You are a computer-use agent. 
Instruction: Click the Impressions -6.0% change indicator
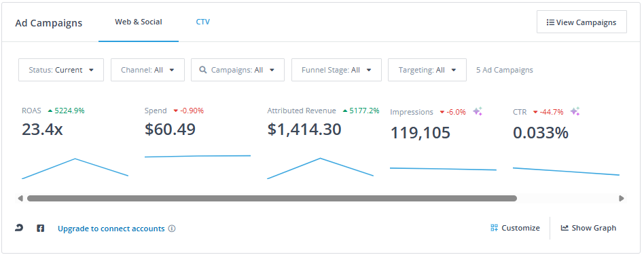coord(452,112)
